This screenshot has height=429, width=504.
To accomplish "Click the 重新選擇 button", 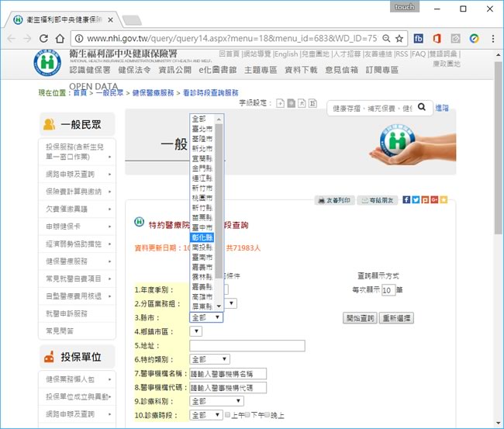I will [396, 318].
